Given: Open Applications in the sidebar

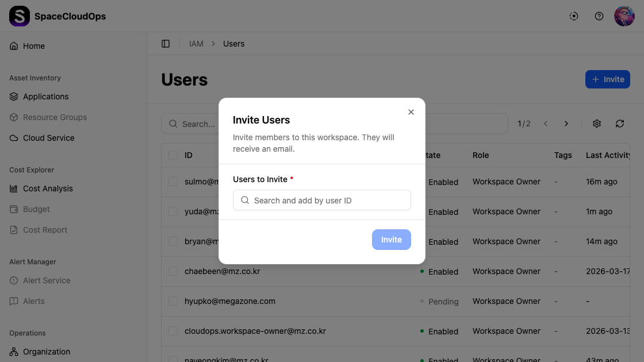Looking at the screenshot, I should click(45, 97).
